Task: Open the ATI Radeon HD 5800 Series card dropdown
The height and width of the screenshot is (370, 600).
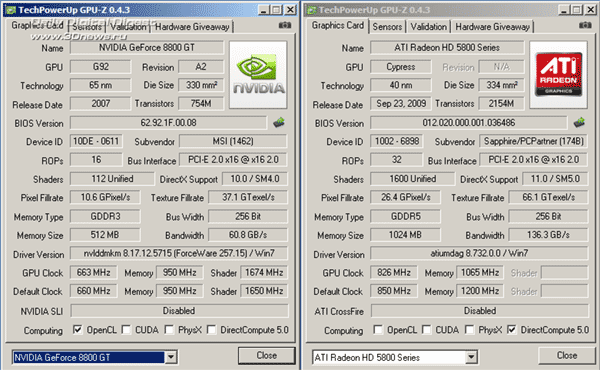Action: point(471,357)
